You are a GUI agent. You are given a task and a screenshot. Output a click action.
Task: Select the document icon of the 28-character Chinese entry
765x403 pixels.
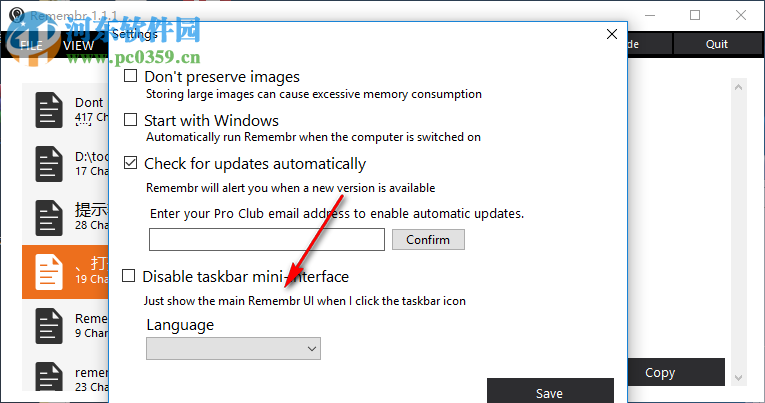point(48,218)
